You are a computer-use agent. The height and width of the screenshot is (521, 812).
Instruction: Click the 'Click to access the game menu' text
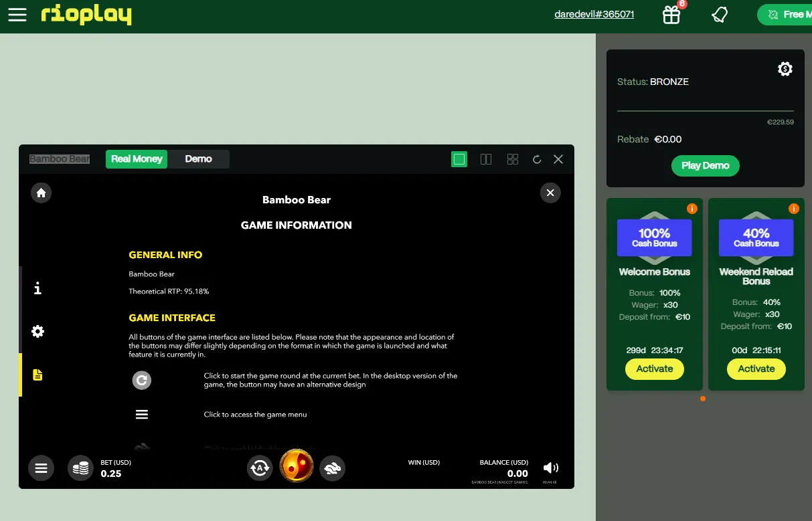click(256, 415)
